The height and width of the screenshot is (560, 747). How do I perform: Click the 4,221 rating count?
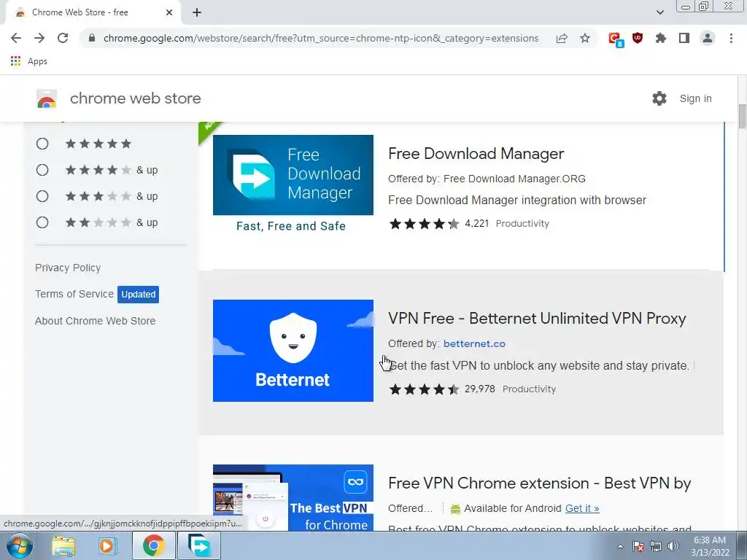(x=477, y=223)
